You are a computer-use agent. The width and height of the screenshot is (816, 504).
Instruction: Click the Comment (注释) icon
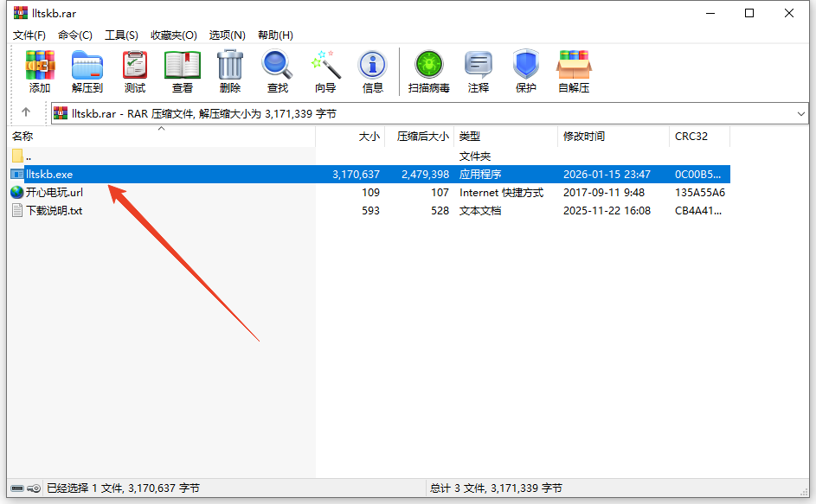tap(479, 65)
